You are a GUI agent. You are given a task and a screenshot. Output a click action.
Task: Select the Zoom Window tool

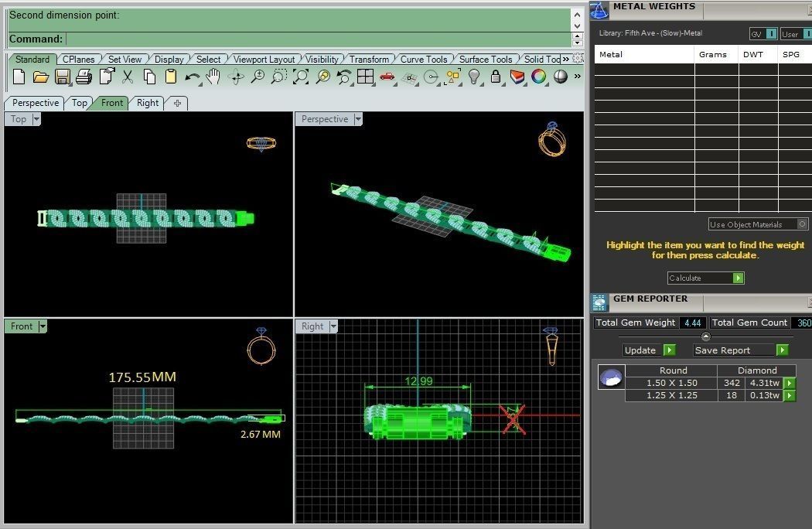coord(278,77)
